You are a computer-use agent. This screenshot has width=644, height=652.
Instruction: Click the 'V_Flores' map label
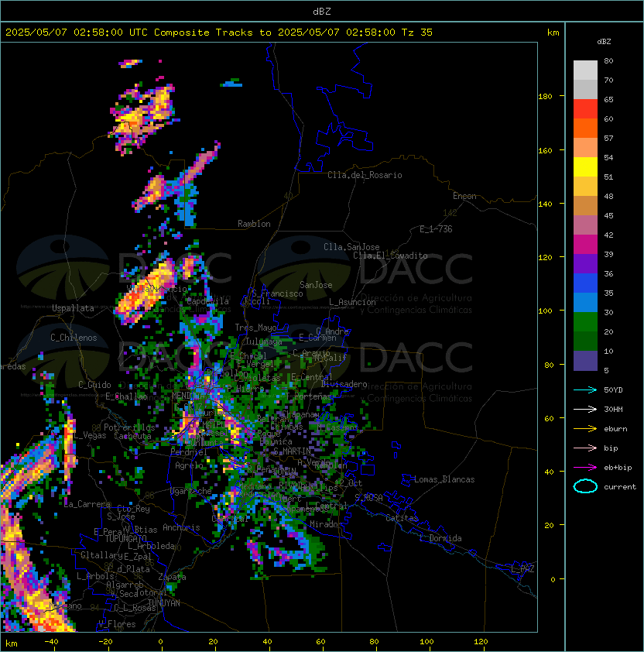117,624
